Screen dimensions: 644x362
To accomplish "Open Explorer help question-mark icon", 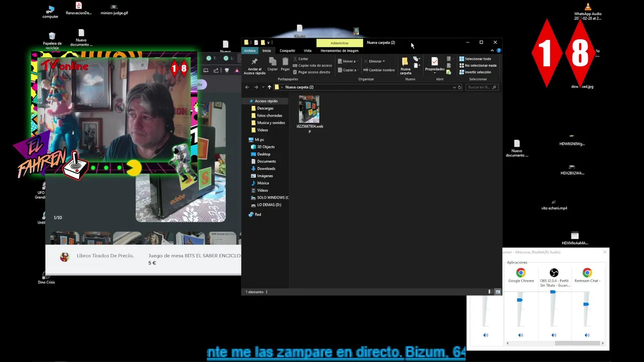I will (499, 50).
